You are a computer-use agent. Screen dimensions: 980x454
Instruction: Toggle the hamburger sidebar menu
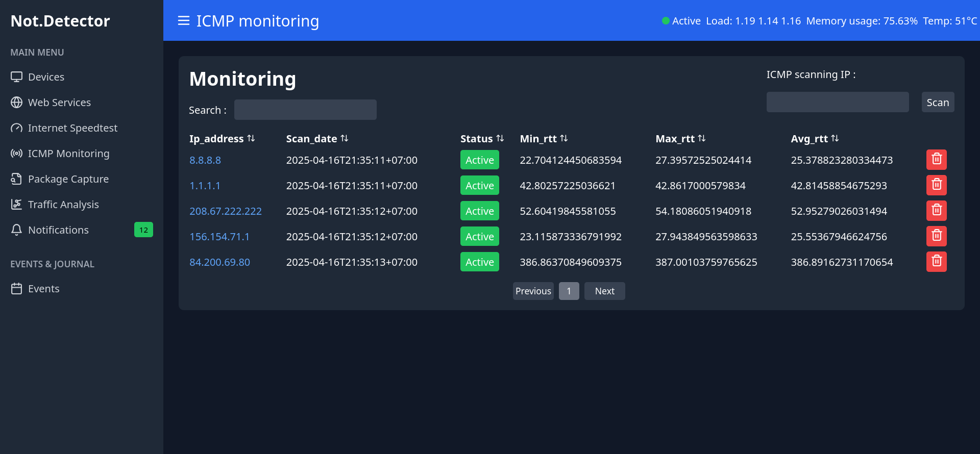coord(184,20)
